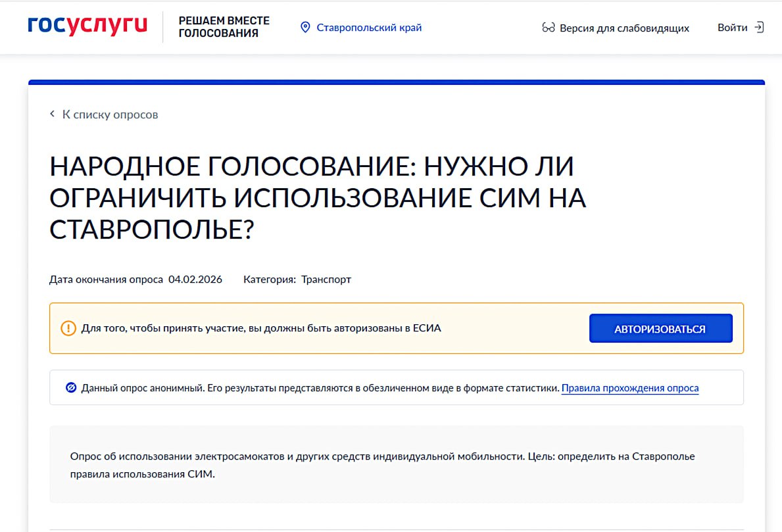
Task: Click the poll description about электросамокатов
Action: pos(382,465)
